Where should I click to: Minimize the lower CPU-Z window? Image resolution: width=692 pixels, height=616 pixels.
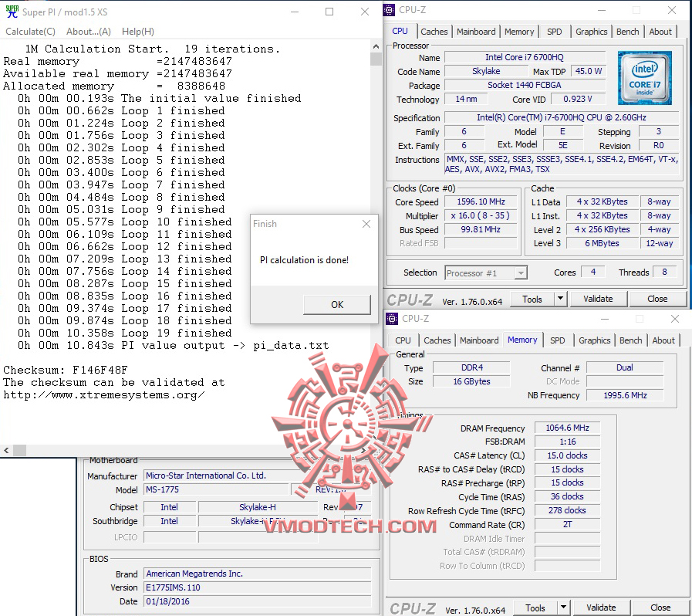click(605, 319)
